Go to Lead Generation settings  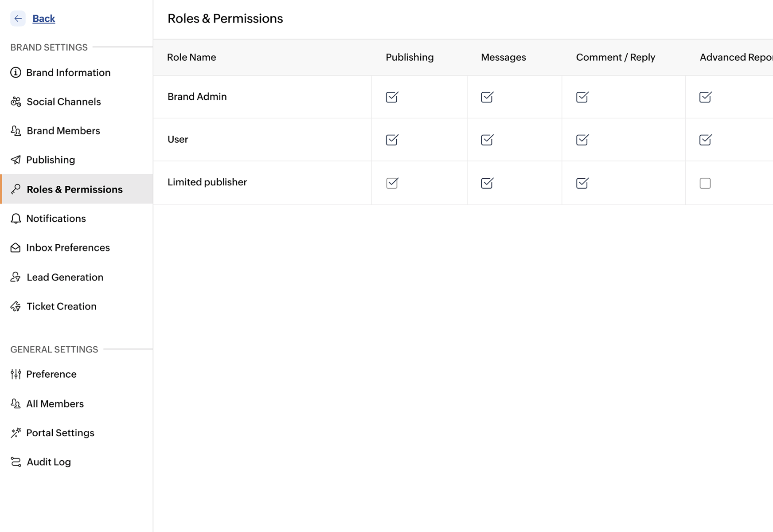[65, 277]
